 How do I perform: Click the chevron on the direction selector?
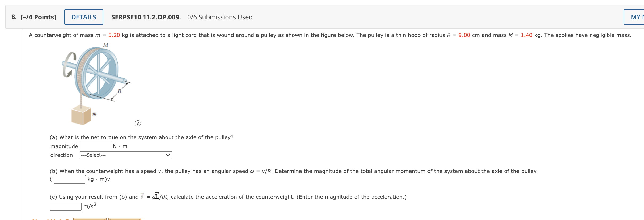click(167, 155)
